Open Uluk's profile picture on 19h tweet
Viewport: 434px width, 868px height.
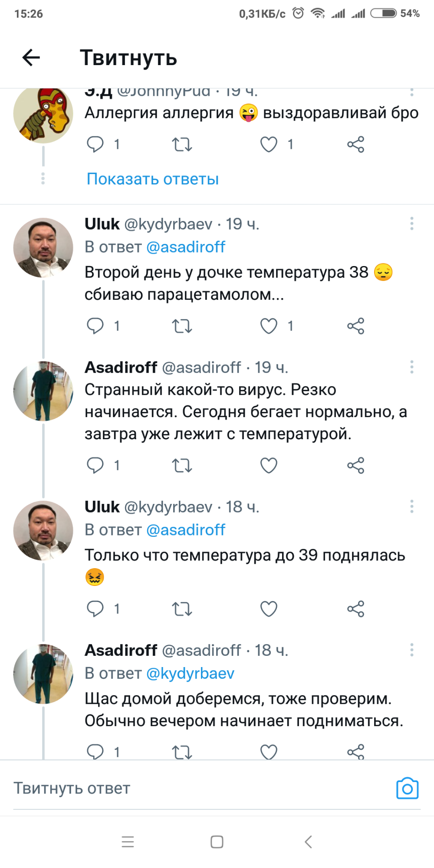[x=43, y=248]
